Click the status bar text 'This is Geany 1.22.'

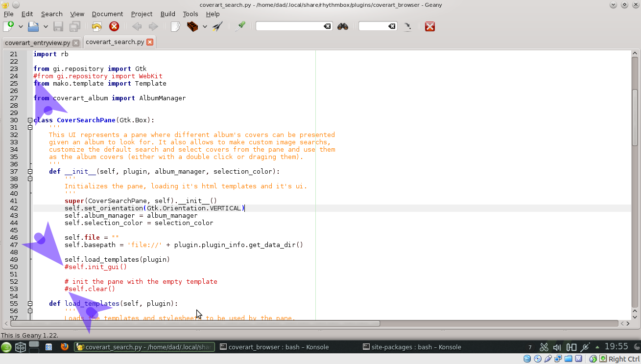coord(29,335)
